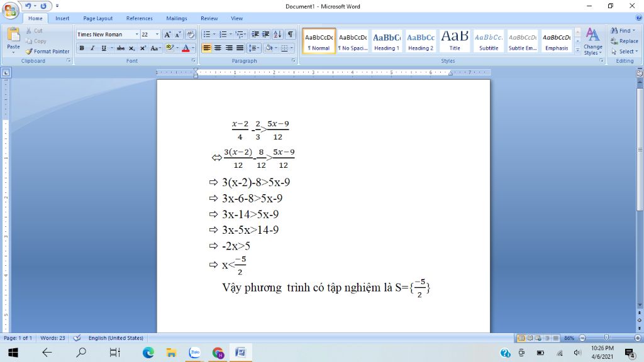Screen dimensions: 644x362
Task: Show paragraph marks
Action: pyautogui.click(x=291, y=35)
